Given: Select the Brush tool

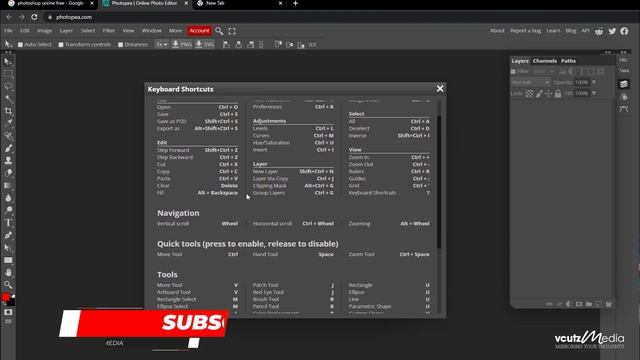Looking at the screenshot, I should point(8,148).
